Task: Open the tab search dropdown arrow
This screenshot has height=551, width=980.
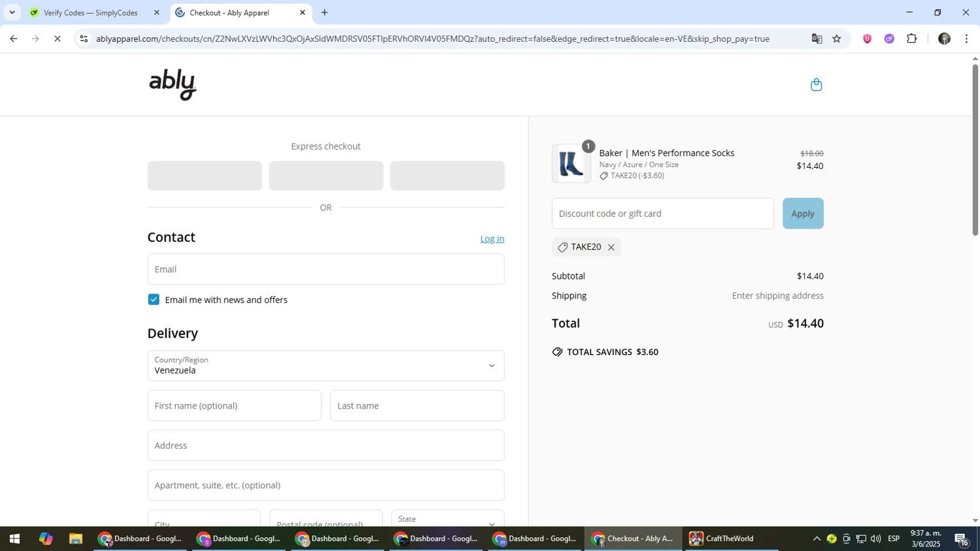Action: (12, 12)
